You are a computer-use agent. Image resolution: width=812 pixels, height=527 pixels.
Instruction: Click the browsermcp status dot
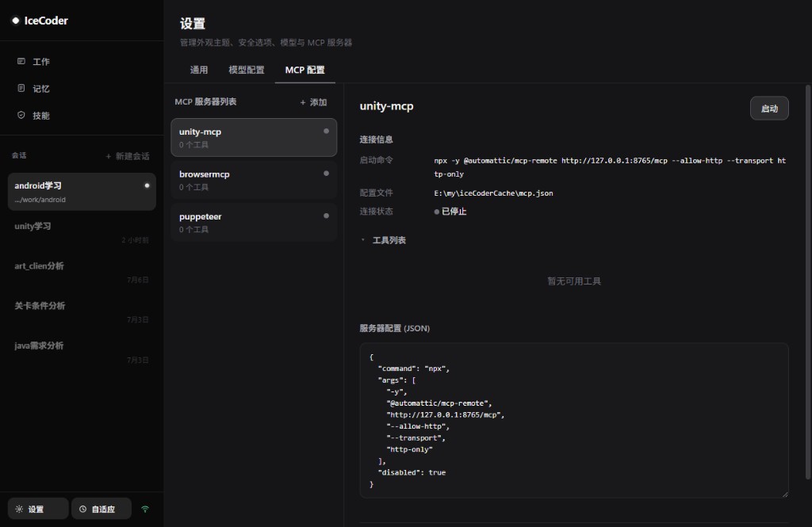(x=326, y=174)
